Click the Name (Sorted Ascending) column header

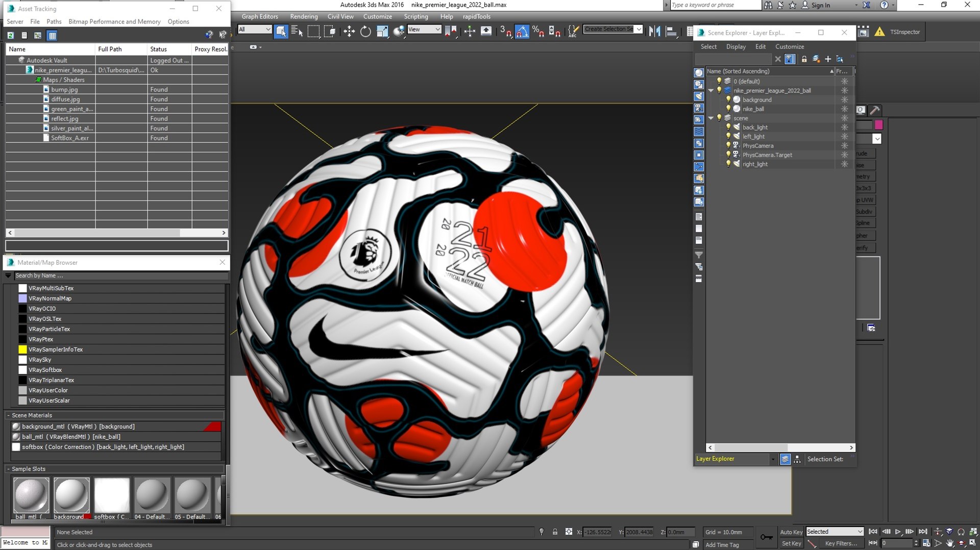pos(770,71)
